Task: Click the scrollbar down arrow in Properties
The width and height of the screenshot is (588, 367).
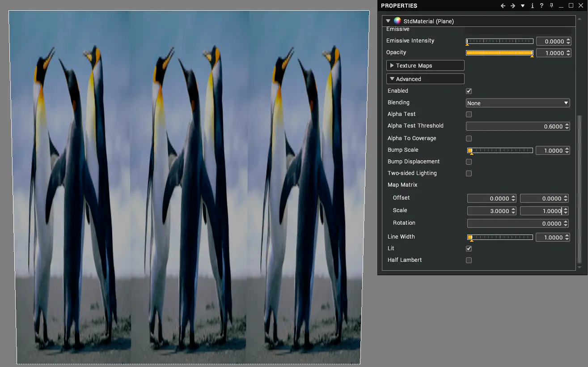Action: [x=580, y=267]
